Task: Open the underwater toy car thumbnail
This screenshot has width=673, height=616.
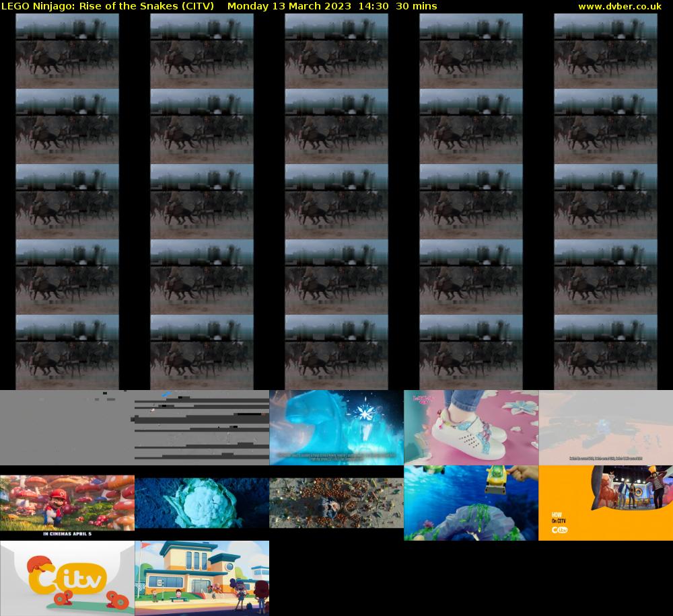Action: 471,503
